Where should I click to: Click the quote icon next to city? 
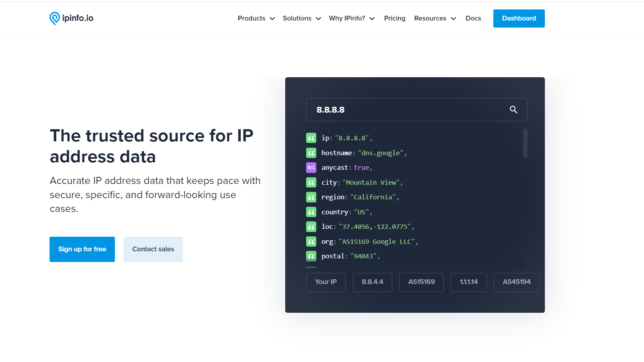(311, 182)
